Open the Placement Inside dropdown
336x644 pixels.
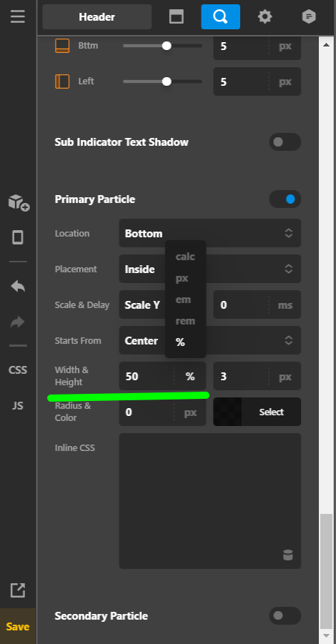[x=210, y=269]
